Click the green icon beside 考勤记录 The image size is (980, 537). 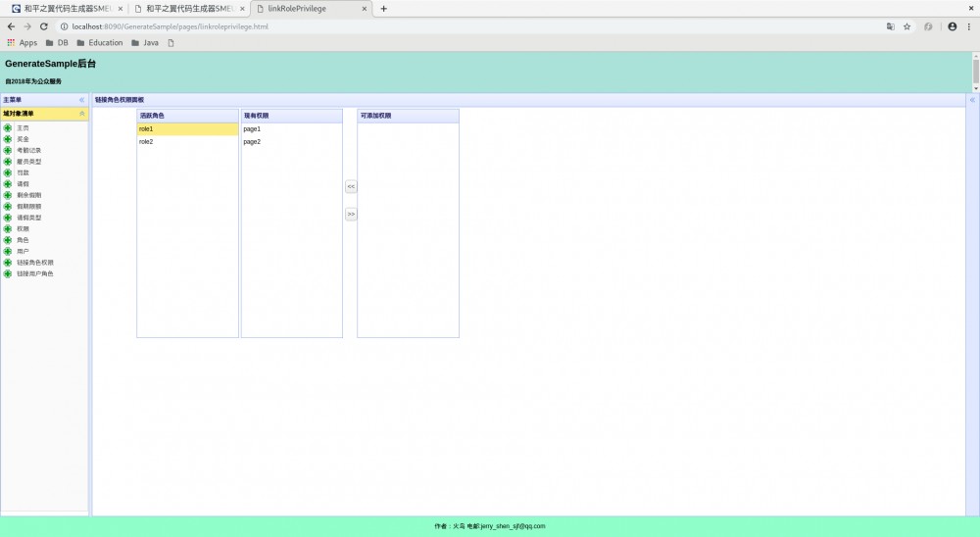point(8,150)
